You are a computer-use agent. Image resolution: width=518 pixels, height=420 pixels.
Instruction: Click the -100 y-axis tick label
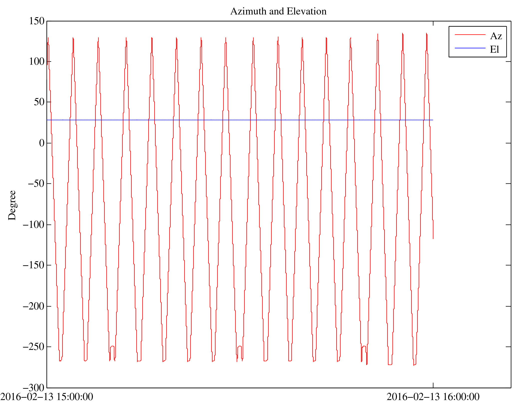point(33,225)
